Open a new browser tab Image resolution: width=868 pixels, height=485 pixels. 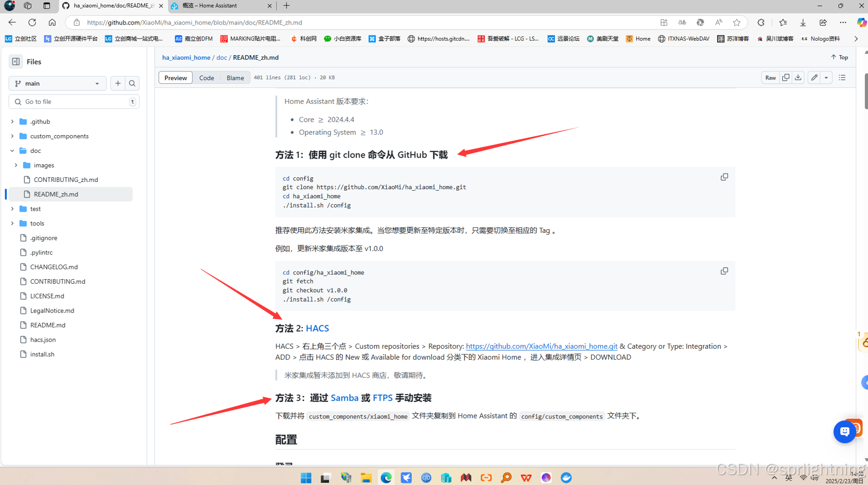pos(287,6)
